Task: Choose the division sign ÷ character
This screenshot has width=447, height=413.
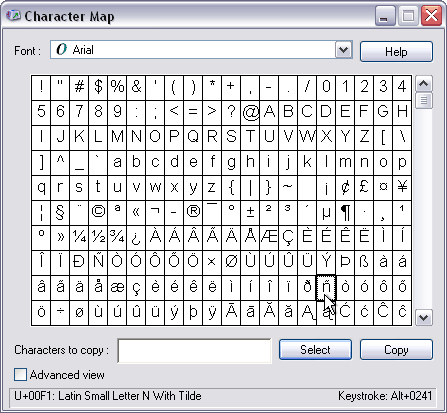Action: click(60, 312)
